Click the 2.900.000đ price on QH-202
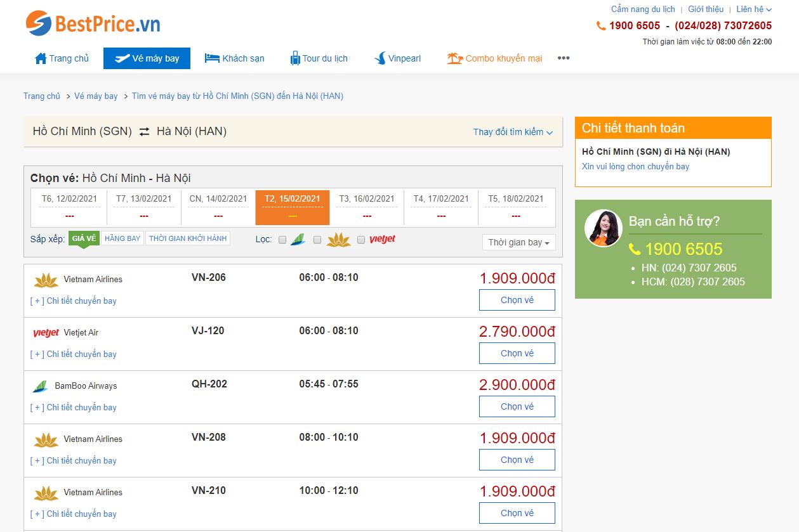This screenshot has height=532, width=799. coord(517,385)
